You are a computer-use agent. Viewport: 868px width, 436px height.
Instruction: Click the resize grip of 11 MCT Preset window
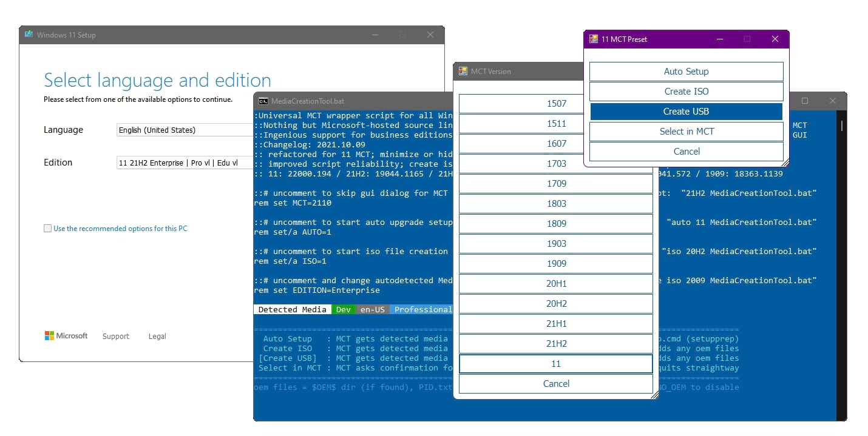click(785, 163)
